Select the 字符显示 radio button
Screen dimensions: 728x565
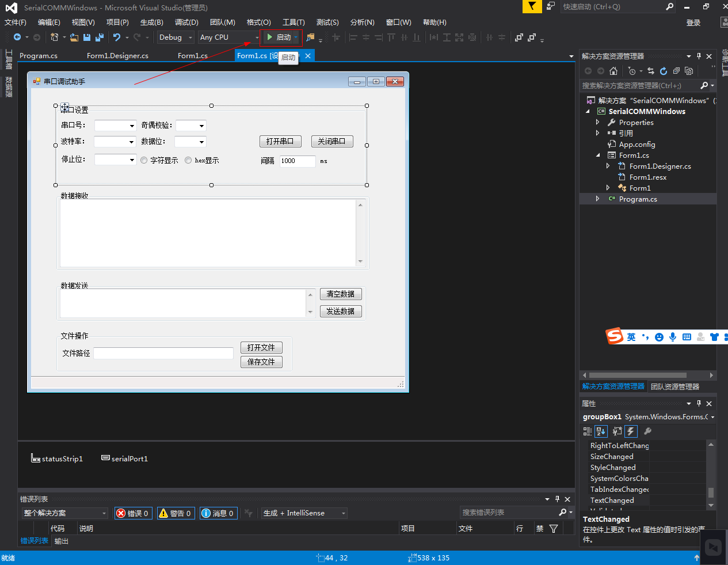[x=144, y=161]
